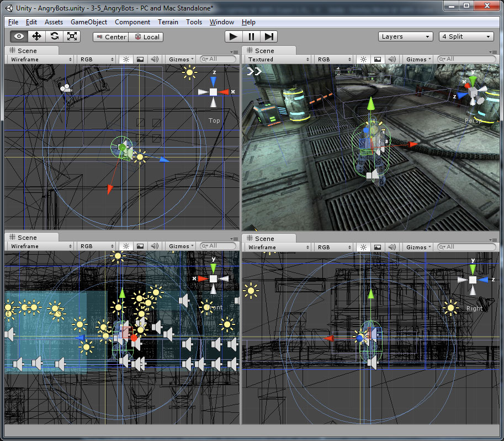Open the Component menu

click(132, 22)
